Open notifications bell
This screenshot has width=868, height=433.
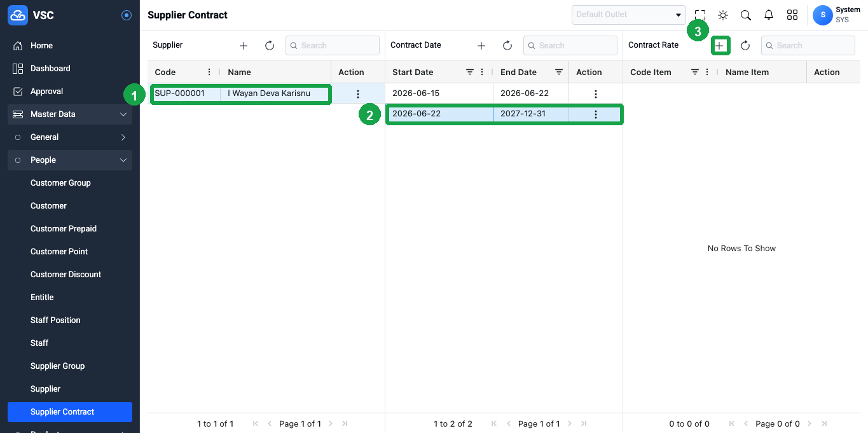(769, 15)
